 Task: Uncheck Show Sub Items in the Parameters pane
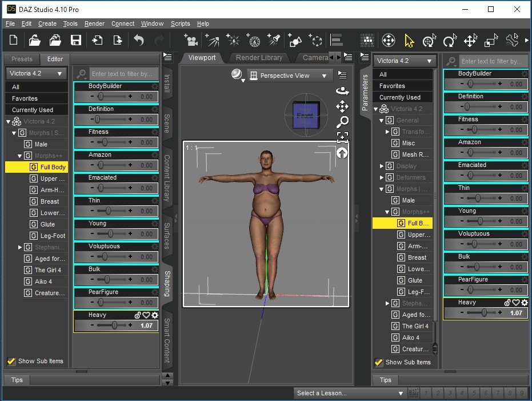coord(379,362)
